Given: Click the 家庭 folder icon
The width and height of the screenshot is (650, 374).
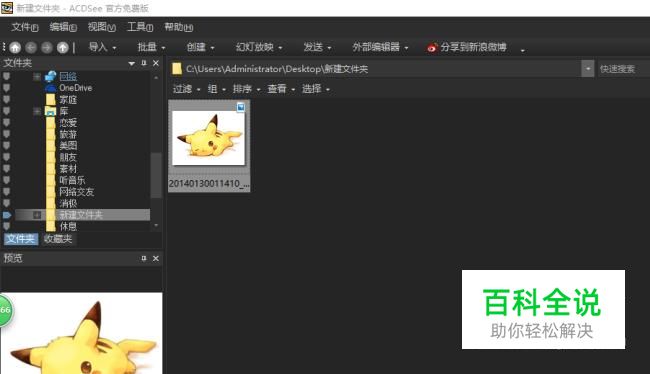Looking at the screenshot, I should 51,100.
